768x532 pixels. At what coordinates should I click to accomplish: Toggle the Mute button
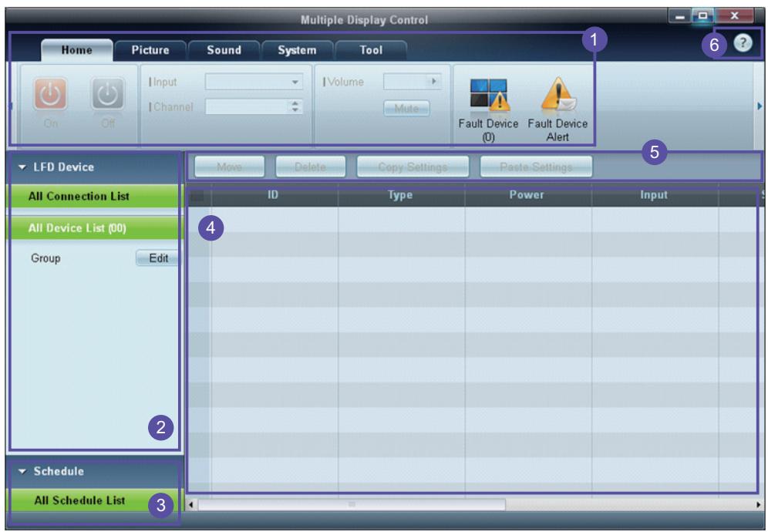tap(406, 108)
